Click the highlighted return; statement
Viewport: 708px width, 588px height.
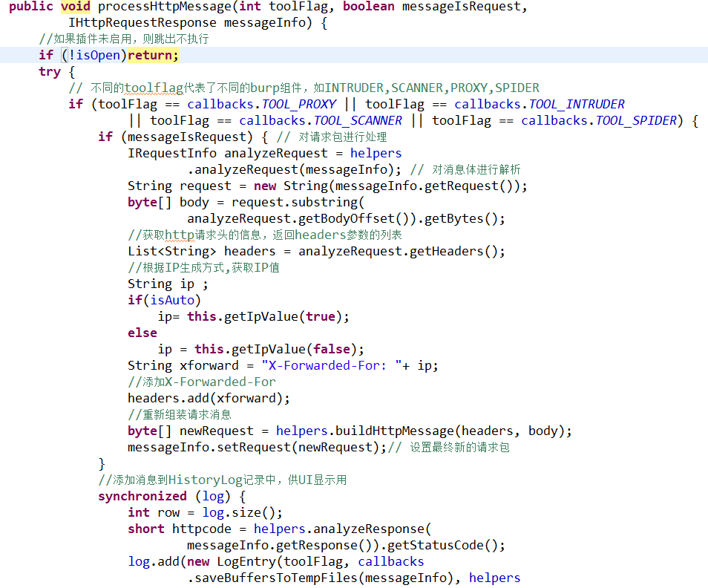pyautogui.click(x=154, y=55)
